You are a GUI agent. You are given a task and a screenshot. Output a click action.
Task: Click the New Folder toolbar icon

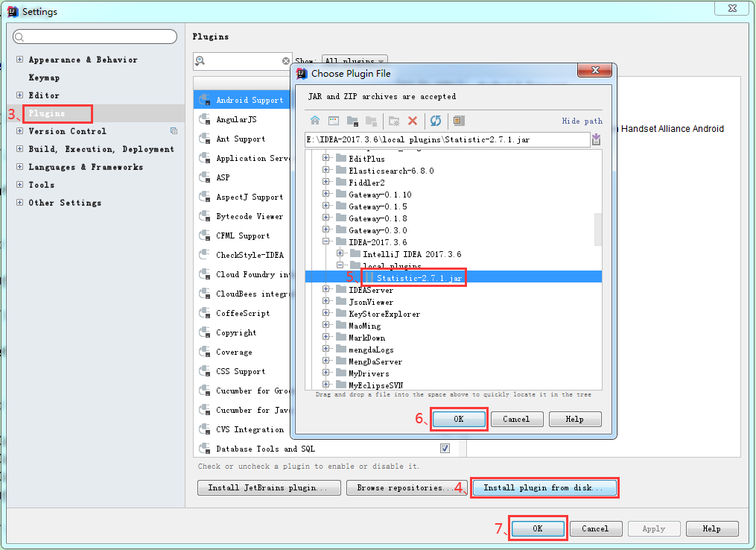394,121
